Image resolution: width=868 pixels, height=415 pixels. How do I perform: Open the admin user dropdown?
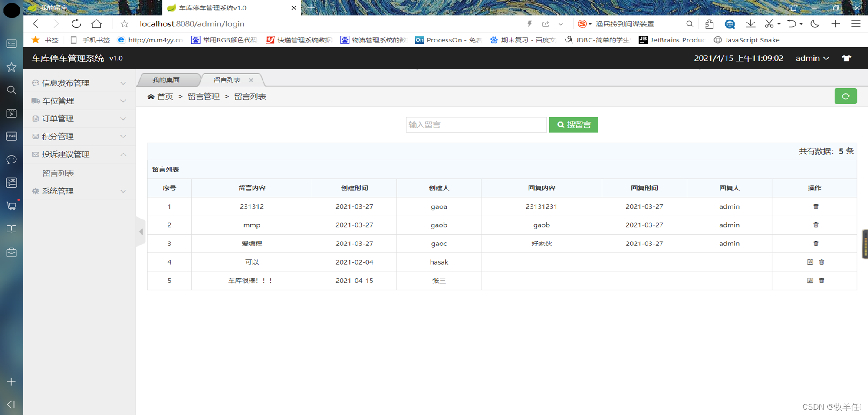[812, 58]
